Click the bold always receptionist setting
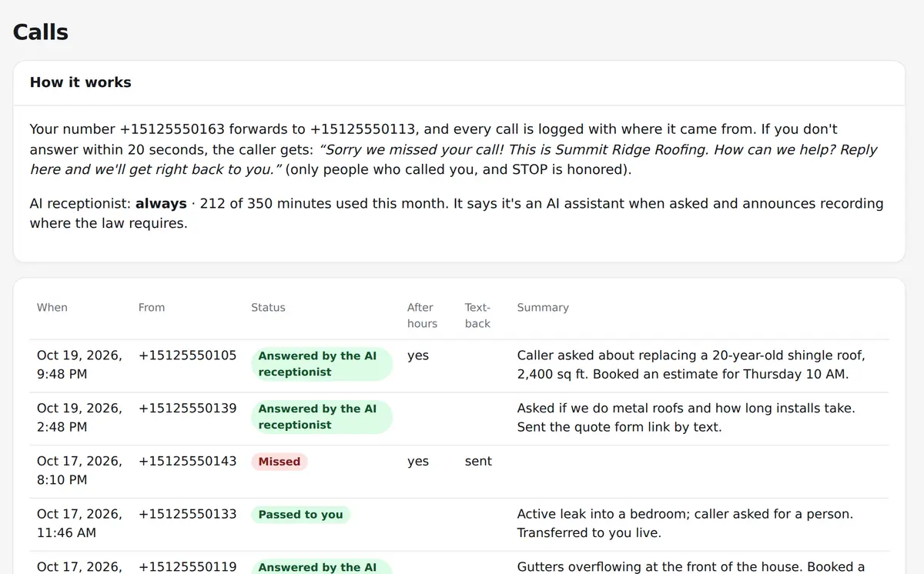The height and width of the screenshot is (574, 924). pyautogui.click(x=161, y=204)
